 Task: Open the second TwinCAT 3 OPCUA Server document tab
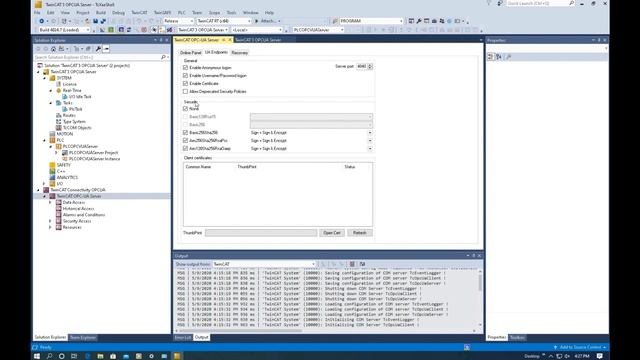click(x=258, y=40)
